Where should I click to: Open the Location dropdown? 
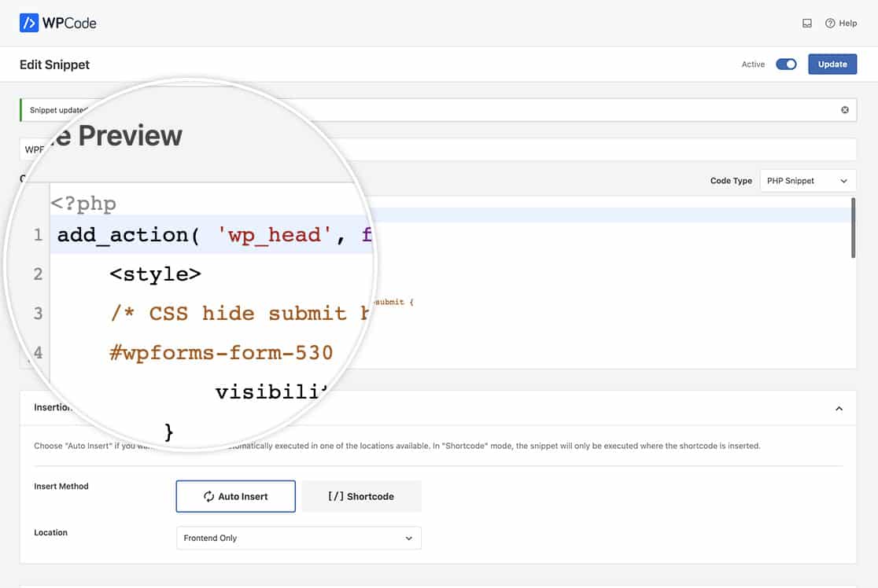click(298, 538)
